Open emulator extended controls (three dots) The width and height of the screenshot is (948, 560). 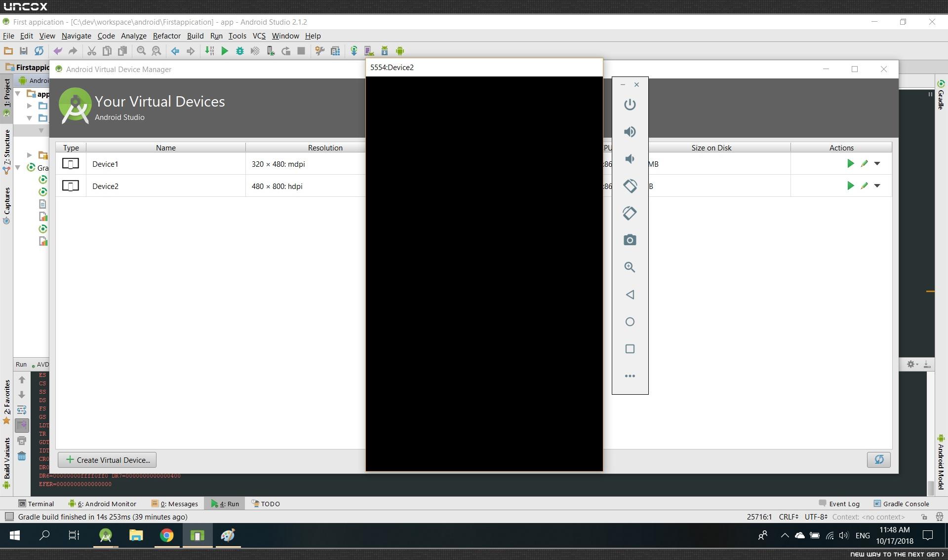(630, 376)
